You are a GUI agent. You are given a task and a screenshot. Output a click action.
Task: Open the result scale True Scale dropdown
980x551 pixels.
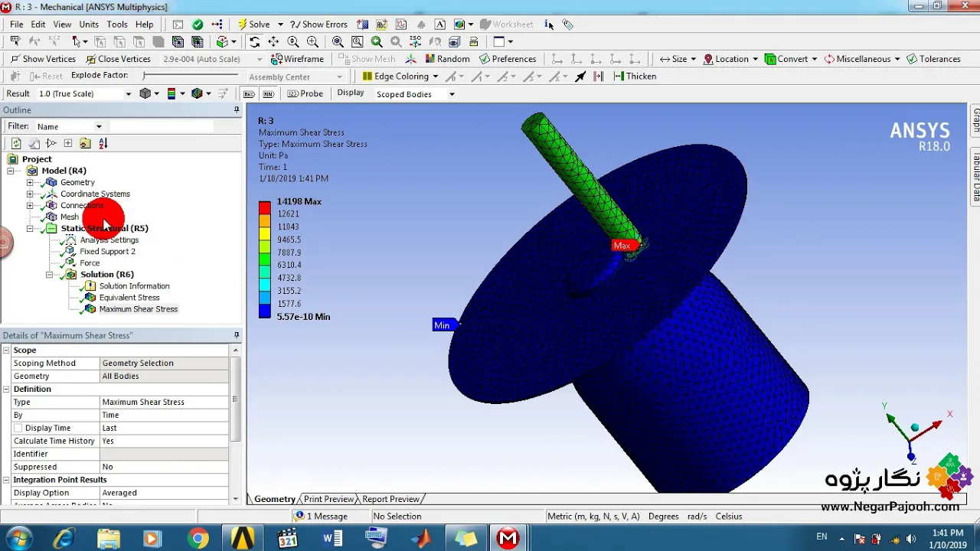click(x=128, y=93)
